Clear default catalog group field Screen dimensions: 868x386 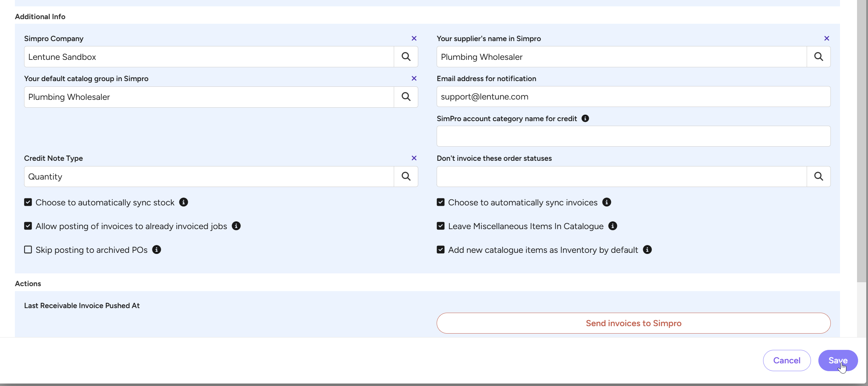[414, 78]
